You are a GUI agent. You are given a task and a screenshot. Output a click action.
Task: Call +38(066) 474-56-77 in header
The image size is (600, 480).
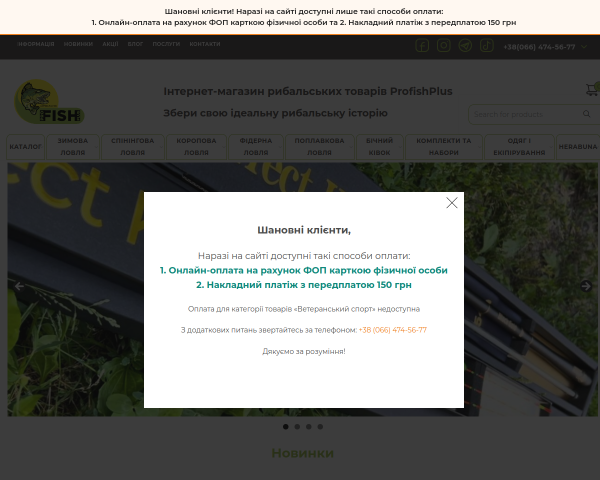point(539,47)
